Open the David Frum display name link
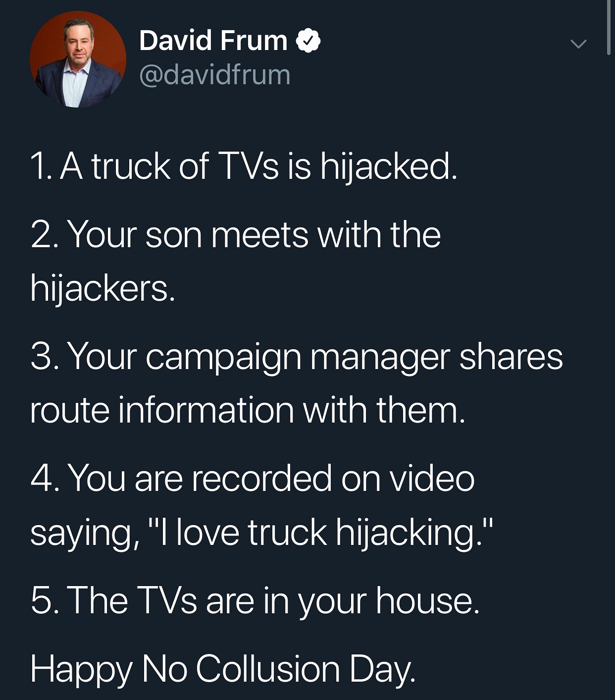The width and height of the screenshot is (615, 700). 213,41
